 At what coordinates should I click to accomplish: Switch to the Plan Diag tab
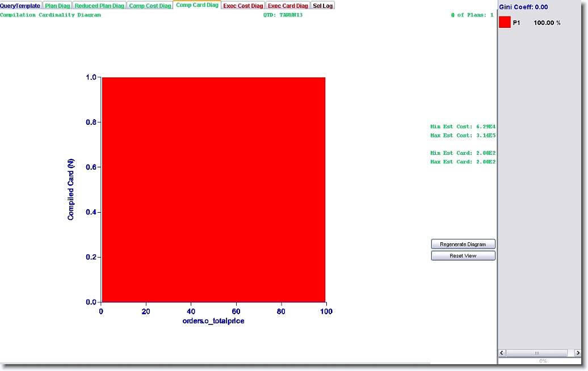(x=57, y=6)
